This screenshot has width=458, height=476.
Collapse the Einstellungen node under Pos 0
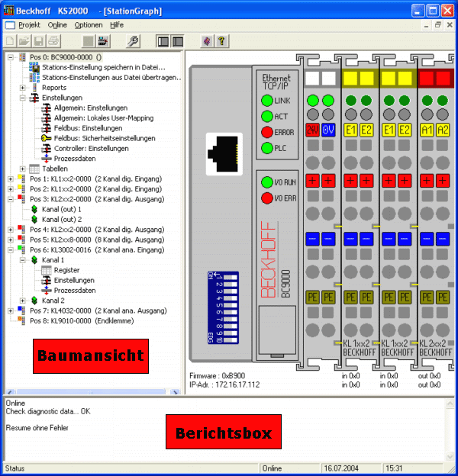(x=22, y=98)
